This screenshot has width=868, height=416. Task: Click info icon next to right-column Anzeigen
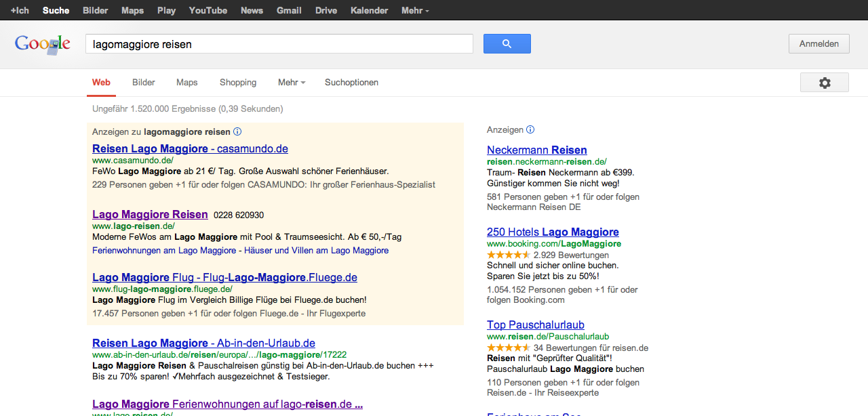530,129
